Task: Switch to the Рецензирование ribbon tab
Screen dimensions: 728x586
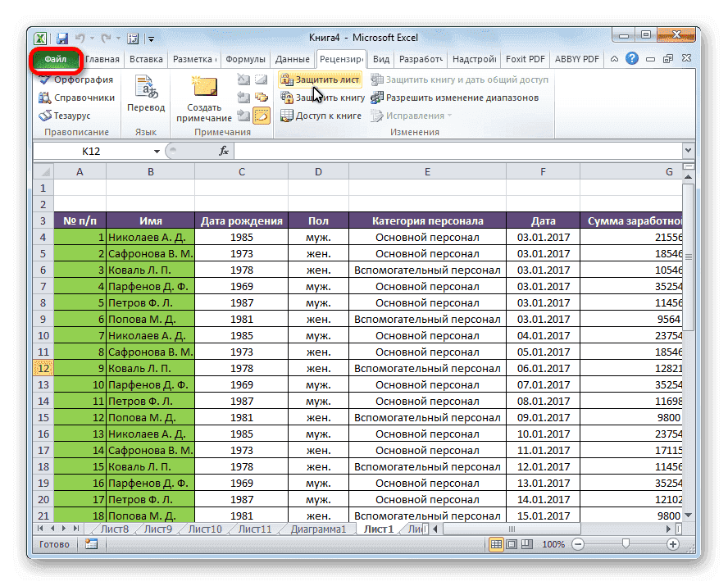Action: (344, 58)
